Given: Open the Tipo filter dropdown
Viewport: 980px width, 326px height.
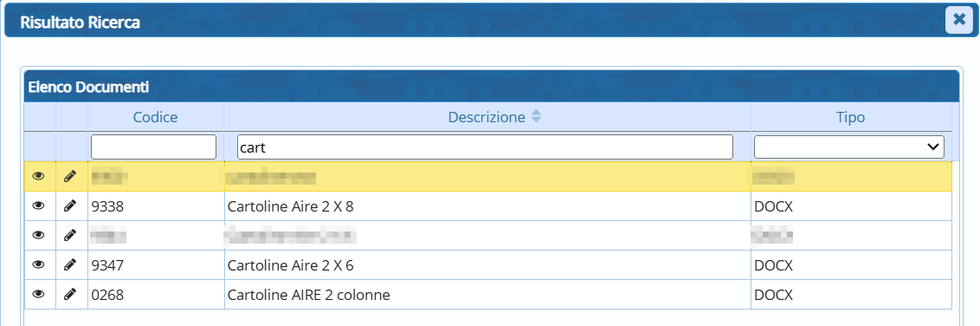Looking at the screenshot, I should [x=848, y=147].
